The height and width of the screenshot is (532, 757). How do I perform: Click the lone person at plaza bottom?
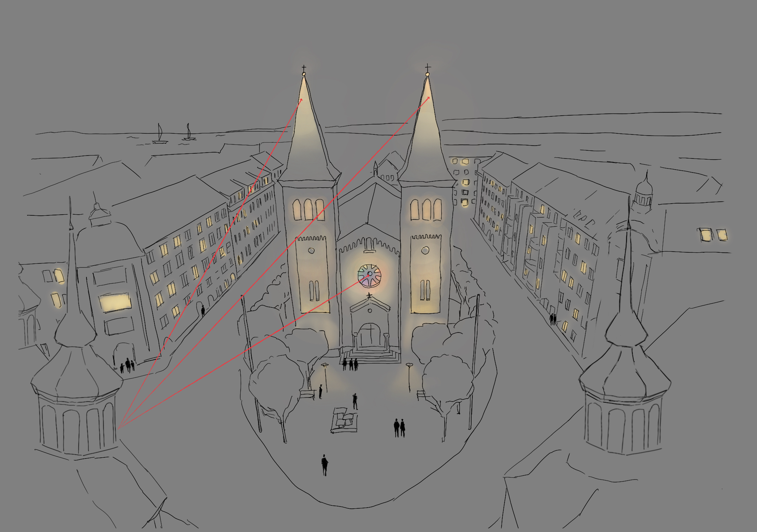coord(325,465)
